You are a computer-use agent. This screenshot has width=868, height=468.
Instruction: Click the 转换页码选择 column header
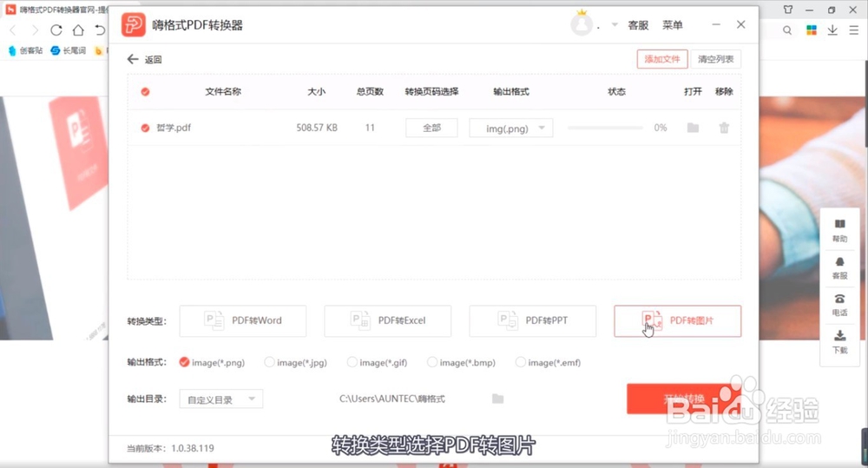click(431, 91)
